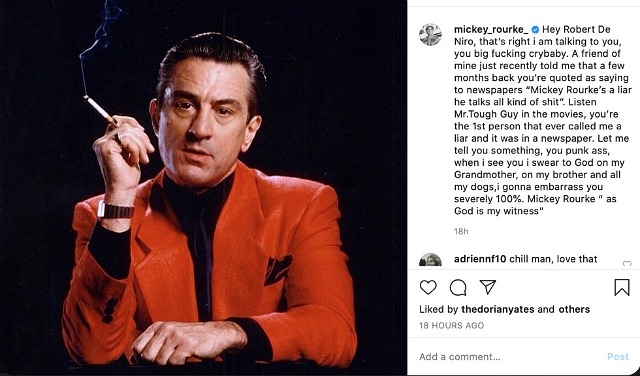Click the 18h timestamp under the caption
640x376 pixels.
click(461, 231)
